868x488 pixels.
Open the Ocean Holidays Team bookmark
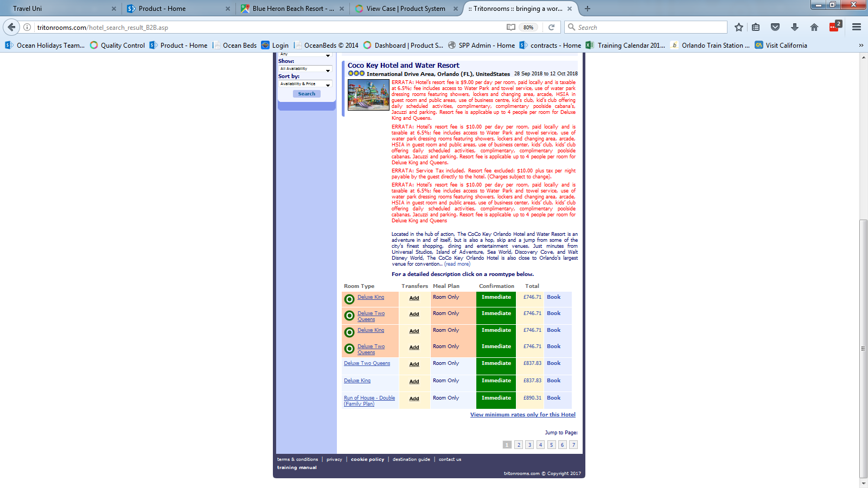(x=45, y=46)
